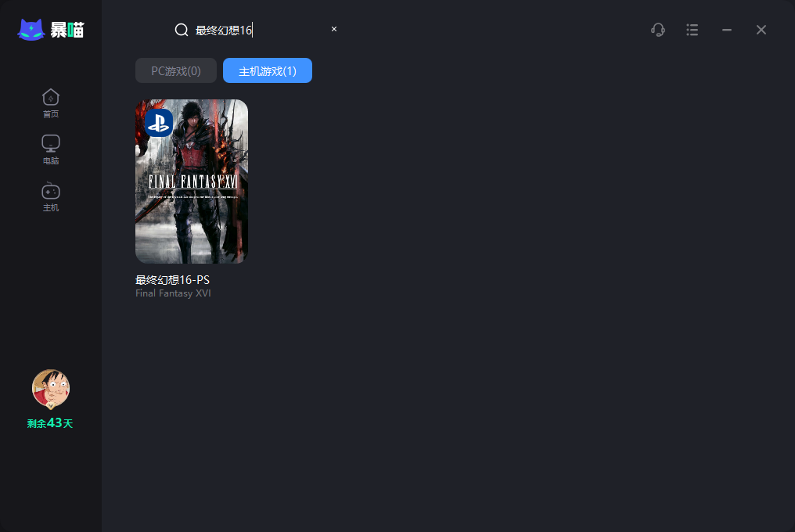Open the user avatar profile

(x=51, y=389)
